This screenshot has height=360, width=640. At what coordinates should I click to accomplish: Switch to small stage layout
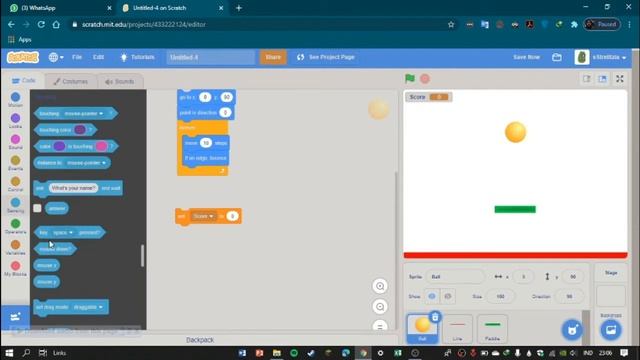[x=587, y=79]
